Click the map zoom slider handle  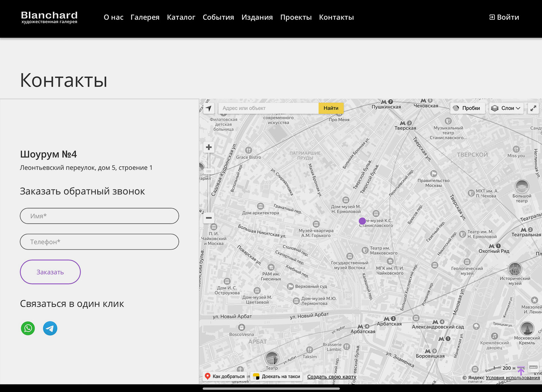pyautogui.click(x=209, y=171)
